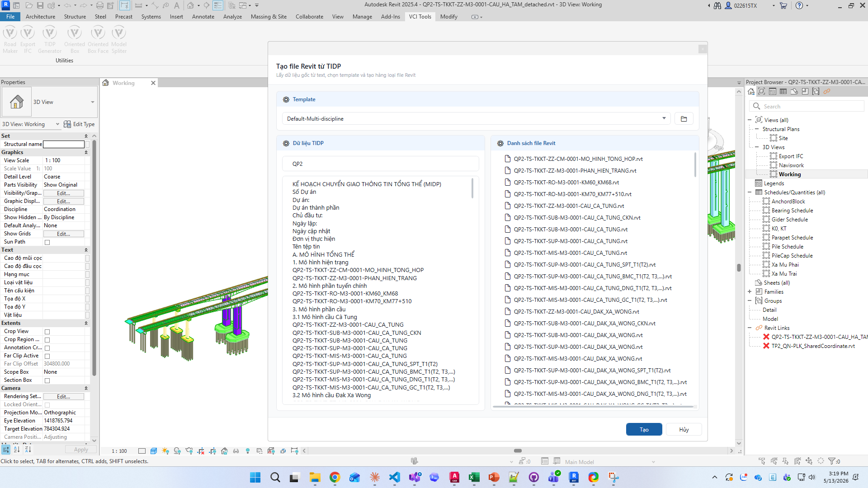Click the browse folder icon beside template
Image resolution: width=868 pixels, height=488 pixels.
684,119
